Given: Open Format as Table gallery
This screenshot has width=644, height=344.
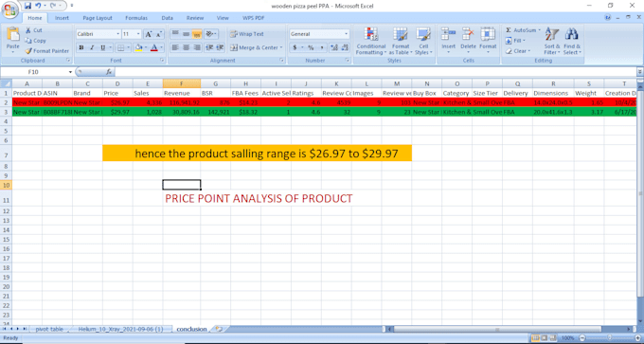Looking at the screenshot, I should click(x=400, y=41).
